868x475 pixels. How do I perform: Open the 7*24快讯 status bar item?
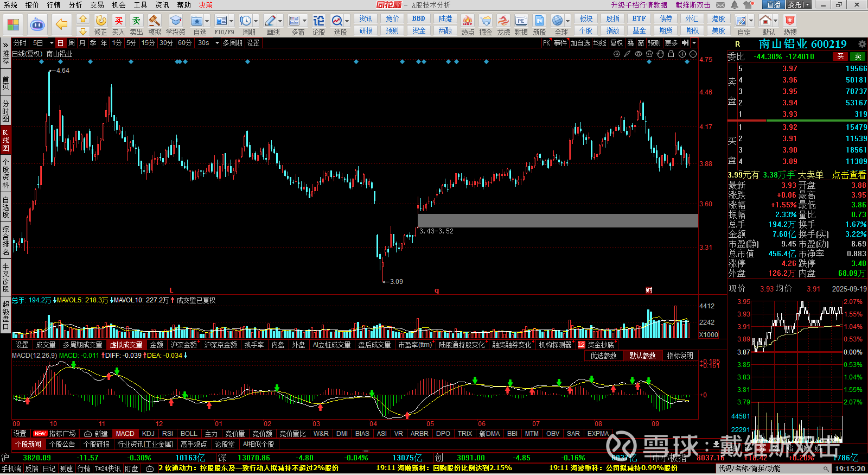click(x=107, y=468)
